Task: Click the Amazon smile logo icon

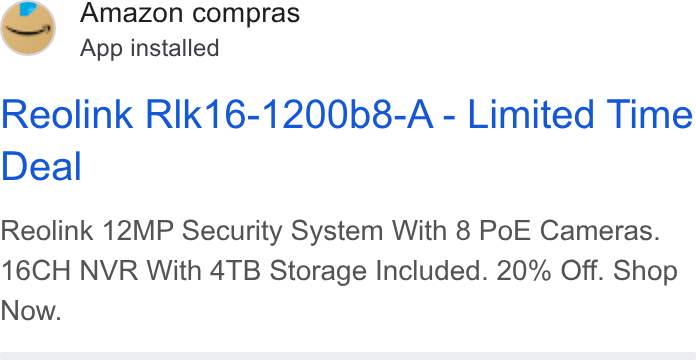Action: (28, 28)
